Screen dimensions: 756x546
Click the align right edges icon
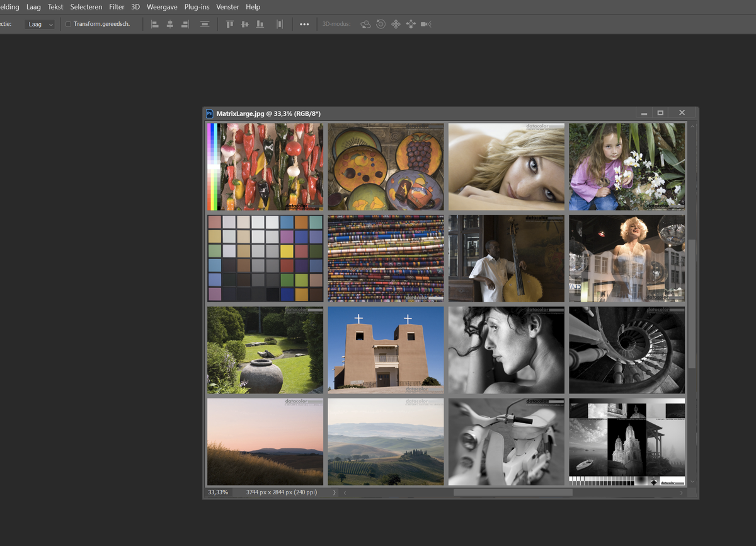[185, 25]
